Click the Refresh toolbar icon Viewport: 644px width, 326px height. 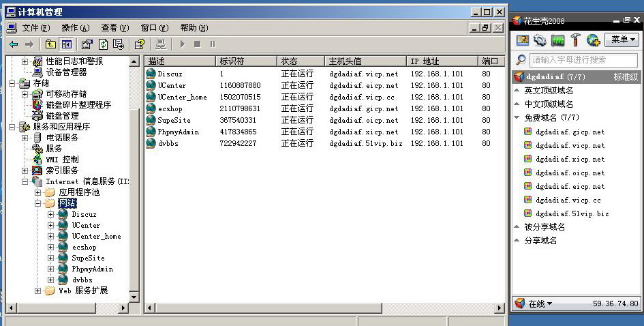pyautogui.click(x=103, y=44)
